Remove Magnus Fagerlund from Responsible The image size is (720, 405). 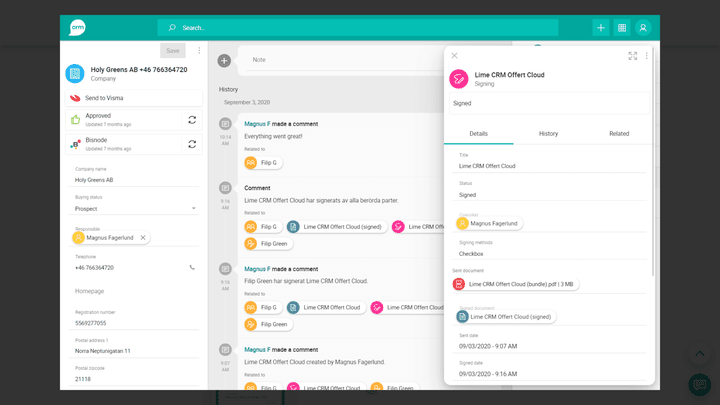pyautogui.click(x=143, y=237)
